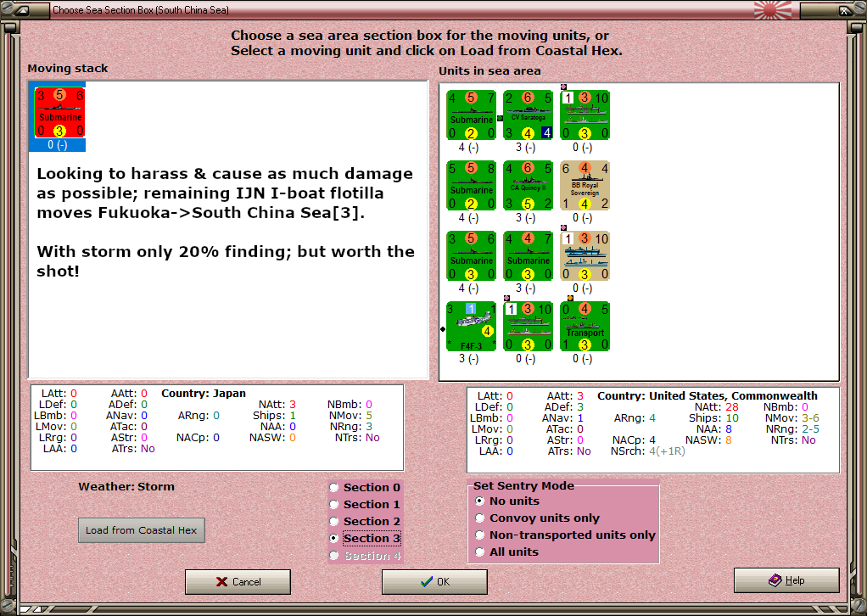Image resolution: width=867 pixels, height=616 pixels.
Task: Choose Section 1 sea box
Action: (365, 504)
